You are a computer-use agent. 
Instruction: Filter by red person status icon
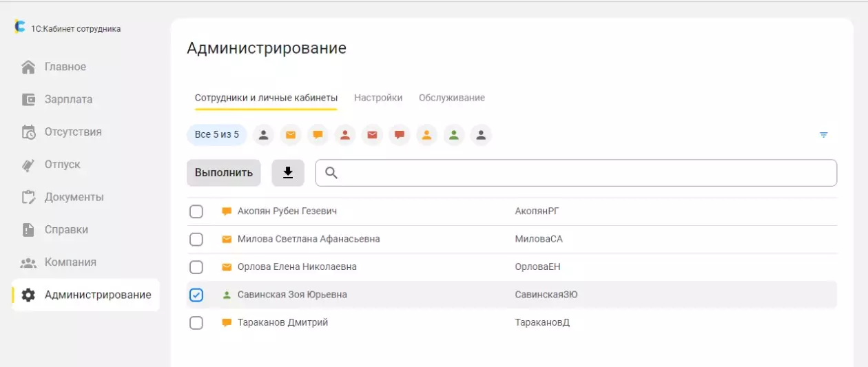pyautogui.click(x=345, y=135)
